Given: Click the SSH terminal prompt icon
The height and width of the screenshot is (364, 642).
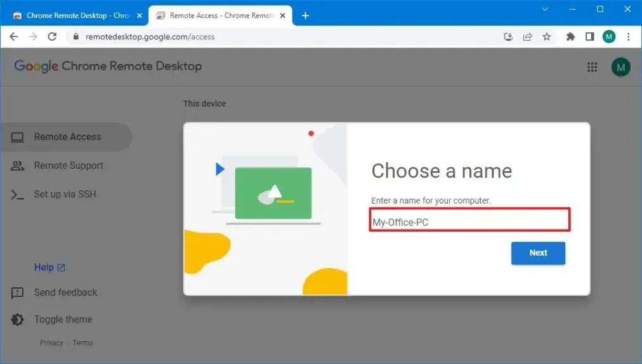Looking at the screenshot, I should pos(17,195).
